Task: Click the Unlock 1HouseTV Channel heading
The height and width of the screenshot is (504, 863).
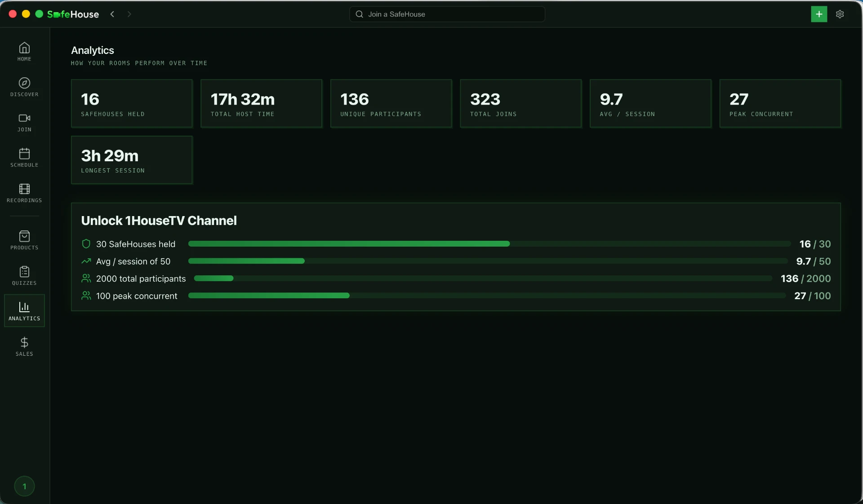Action: coord(159,221)
